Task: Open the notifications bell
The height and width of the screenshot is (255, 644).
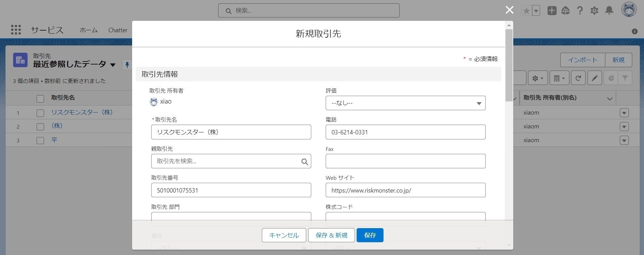Action: (609, 11)
